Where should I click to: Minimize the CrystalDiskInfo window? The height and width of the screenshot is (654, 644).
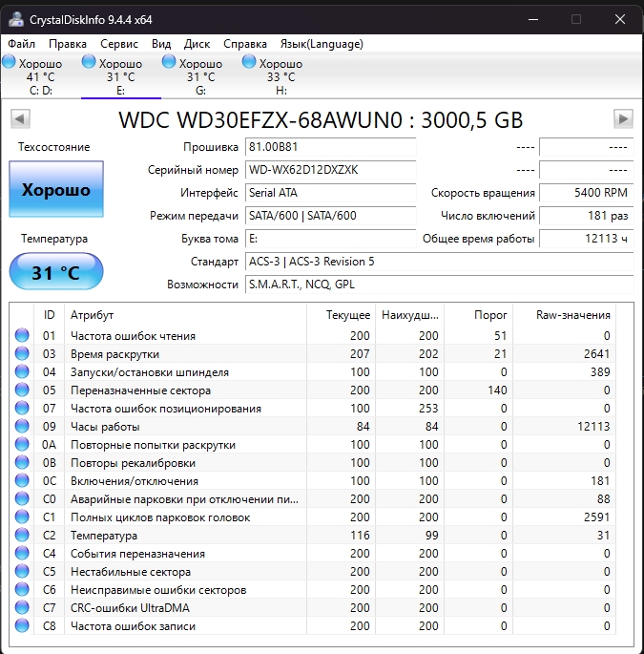(x=533, y=19)
